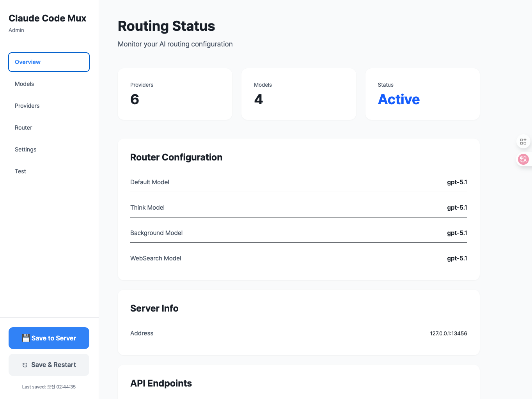The height and width of the screenshot is (399, 532).
Task: Navigate to the Router section
Action: (x=23, y=128)
